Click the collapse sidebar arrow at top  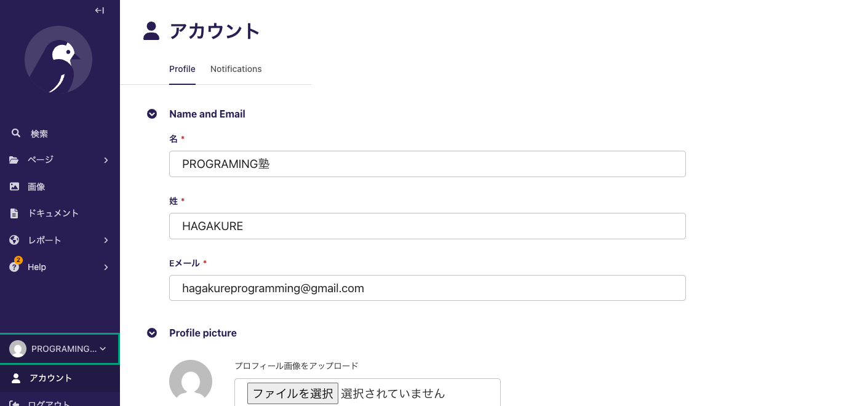pyautogui.click(x=99, y=10)
